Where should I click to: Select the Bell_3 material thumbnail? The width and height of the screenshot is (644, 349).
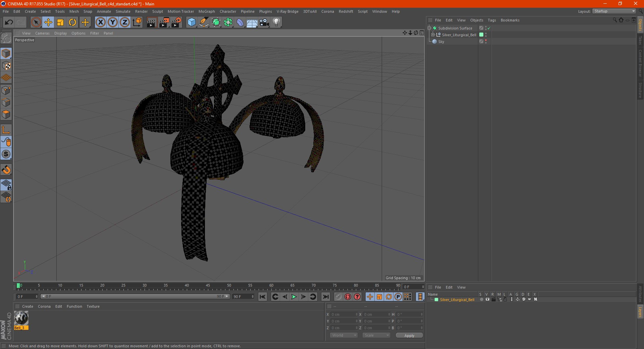pos(21,318)
